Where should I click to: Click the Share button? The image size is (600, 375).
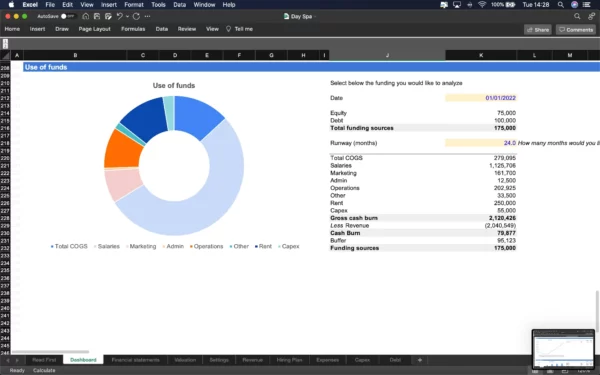click(x=538, y=29)
